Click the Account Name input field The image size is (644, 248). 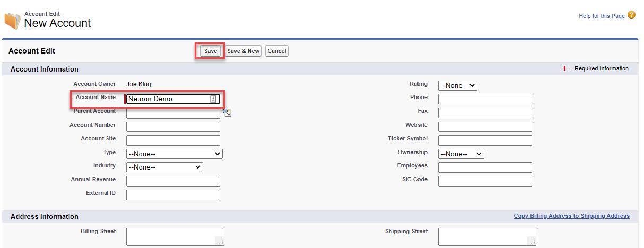click(173, 99)
